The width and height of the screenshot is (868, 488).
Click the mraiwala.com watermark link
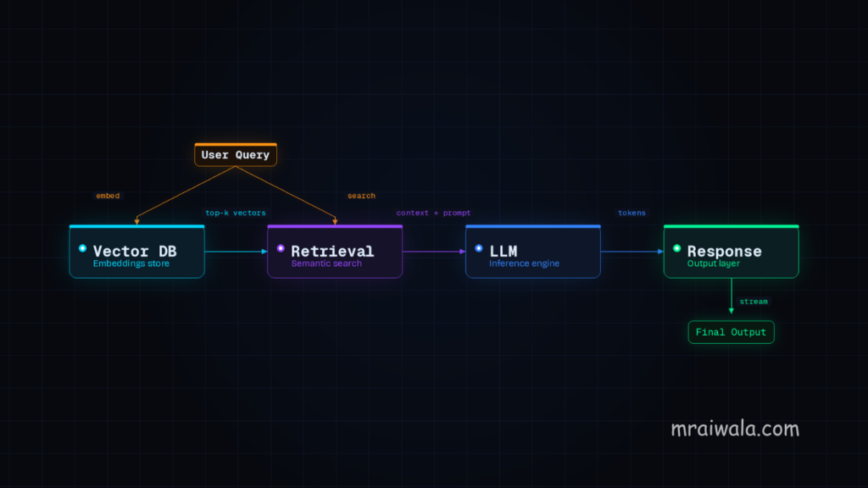[x=735, y=428]
